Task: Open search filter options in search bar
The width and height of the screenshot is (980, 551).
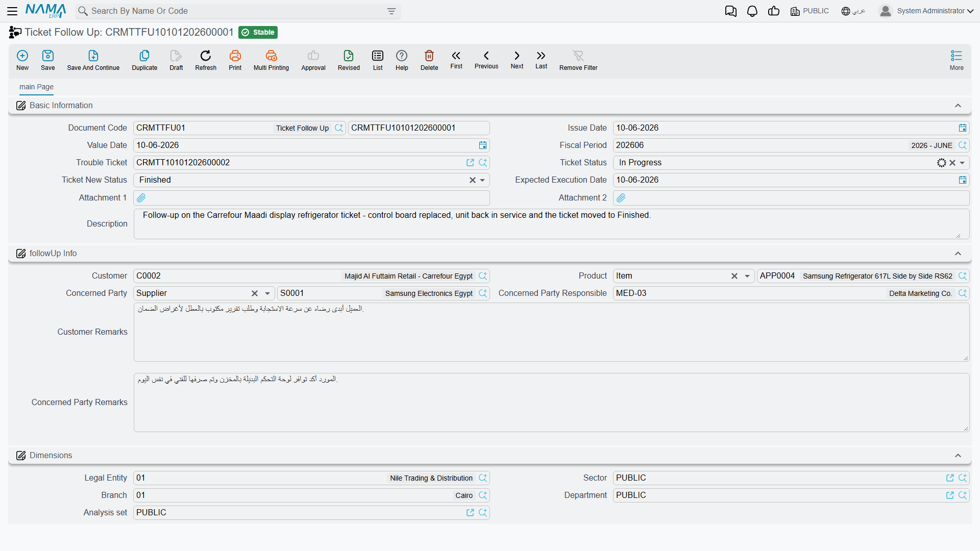Action: click(x=391, y=11)
